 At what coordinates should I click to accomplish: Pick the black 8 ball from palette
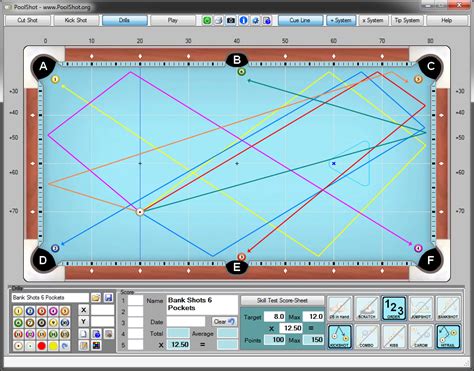tap(42, 323)
